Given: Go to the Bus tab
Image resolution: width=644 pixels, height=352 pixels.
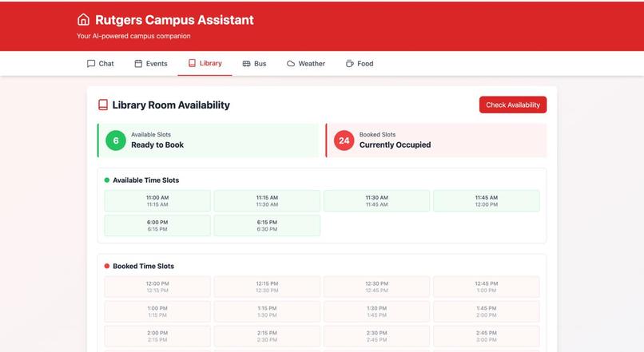Looking at the screenshot, I should point(255,64).
